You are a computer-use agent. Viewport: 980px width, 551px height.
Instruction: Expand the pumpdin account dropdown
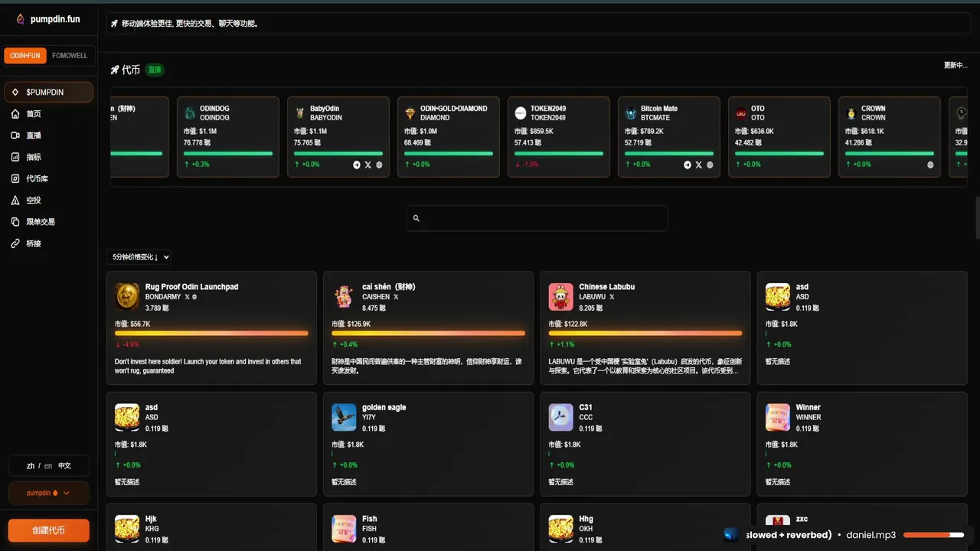48,494
